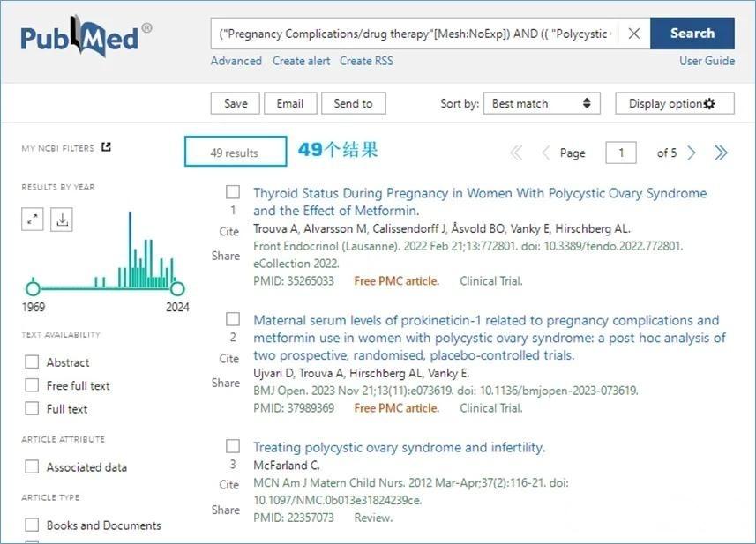Viewport: 756px width, 544px height.
Task: Open My NCBI Filters external link icon
Action: click(107, 147)
